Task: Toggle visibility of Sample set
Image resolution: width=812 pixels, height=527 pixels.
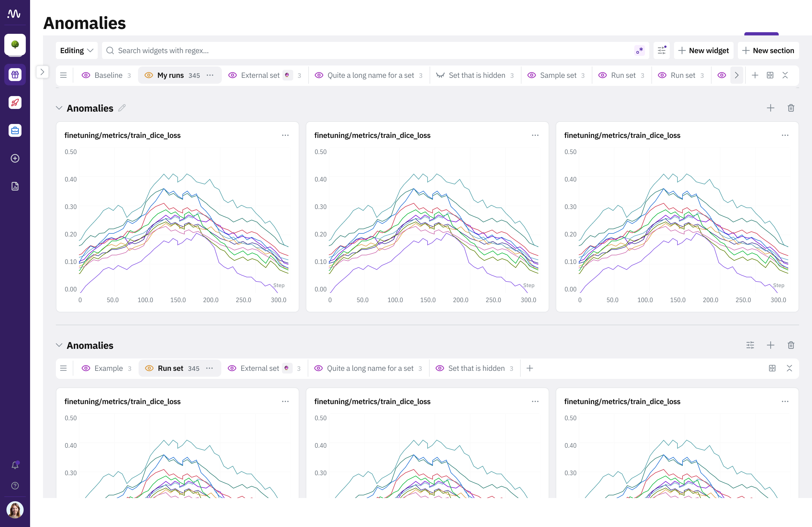Action: [x=532, y=75]
